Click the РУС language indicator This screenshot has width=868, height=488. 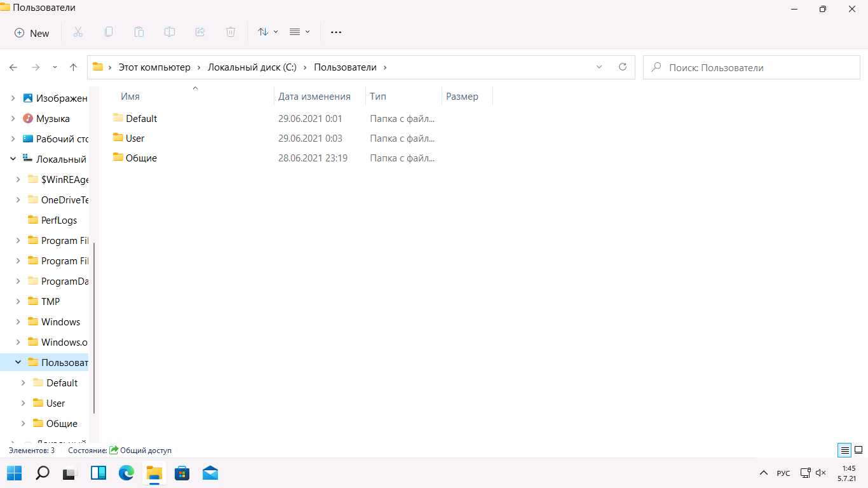[x=783, y=473]
